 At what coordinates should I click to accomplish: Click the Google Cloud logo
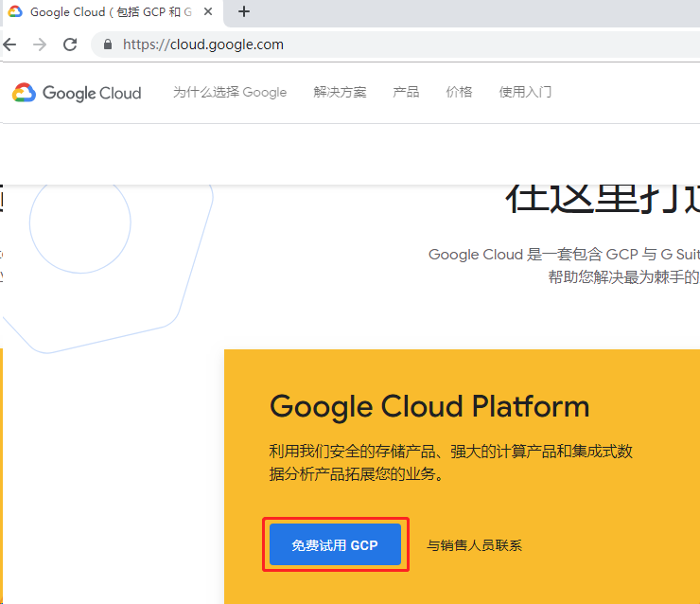click(77, 93)
